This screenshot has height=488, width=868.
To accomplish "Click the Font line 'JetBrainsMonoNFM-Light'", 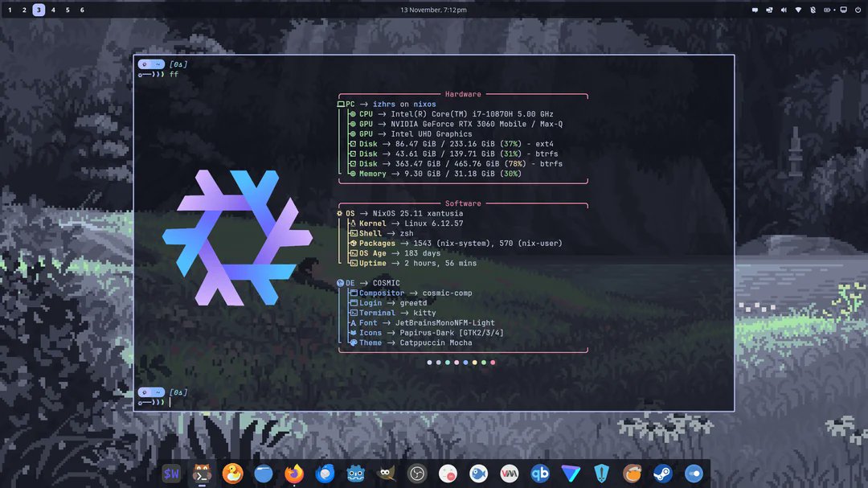I will pyautogui.click(x=422, y=323).
